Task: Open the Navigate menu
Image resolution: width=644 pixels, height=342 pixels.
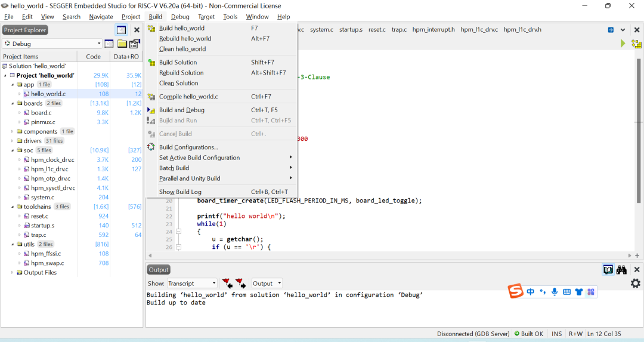Action: (101, 17)
